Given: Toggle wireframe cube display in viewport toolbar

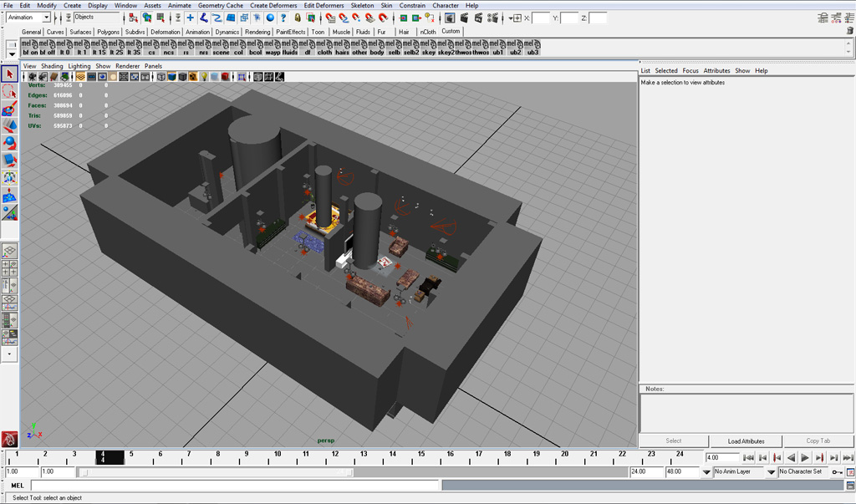Looking at the screenshot, I should [161, 77].
